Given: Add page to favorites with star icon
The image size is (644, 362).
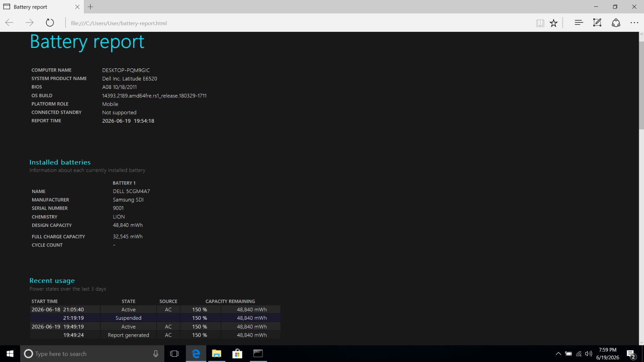Looking at the screenshot, I should [x=554, y=23].
